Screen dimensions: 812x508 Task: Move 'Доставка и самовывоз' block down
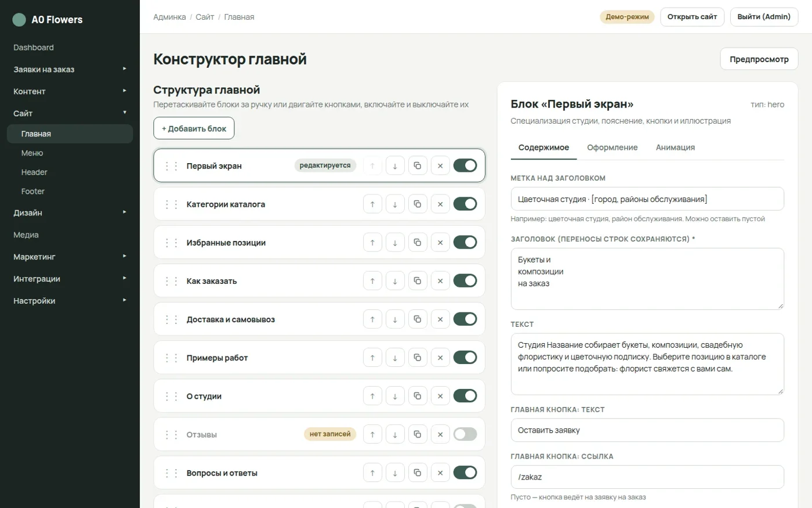[x=395, y=319]
